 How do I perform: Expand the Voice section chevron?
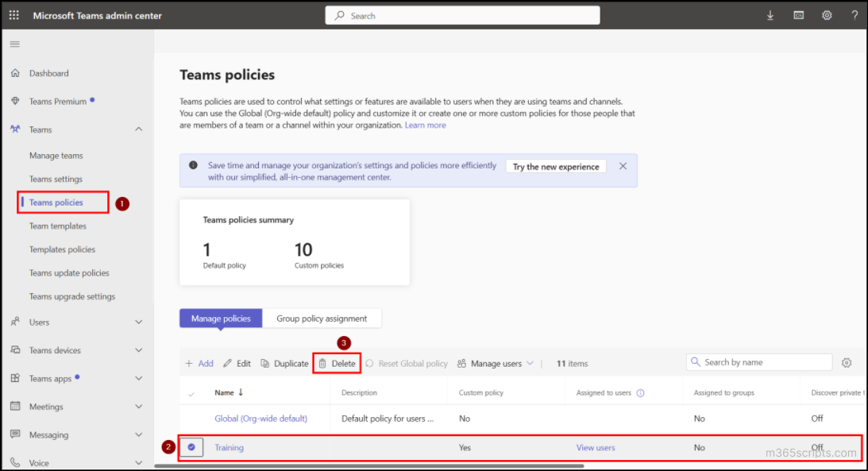138,463
